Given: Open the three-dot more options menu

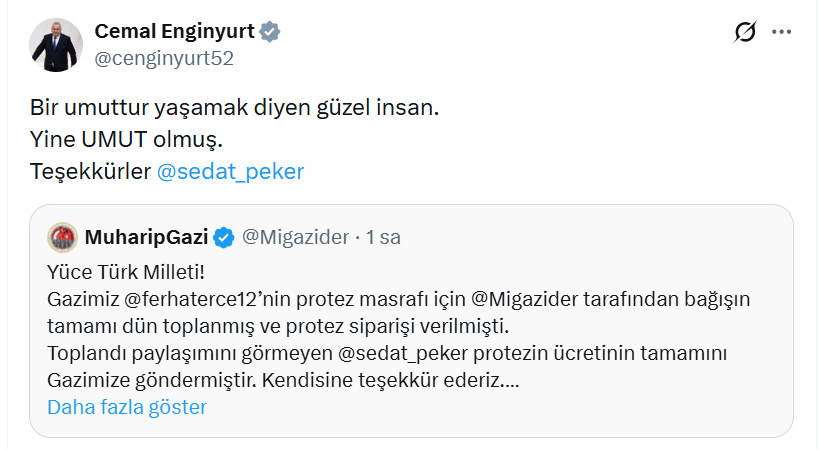Looking at the screenshot, I should 781,33.
